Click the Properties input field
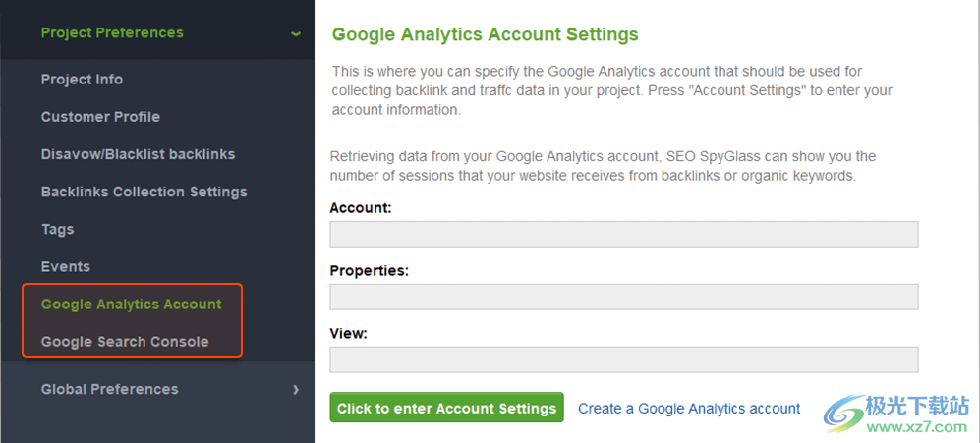Screen dimensions: 980x443 point(624,297)
